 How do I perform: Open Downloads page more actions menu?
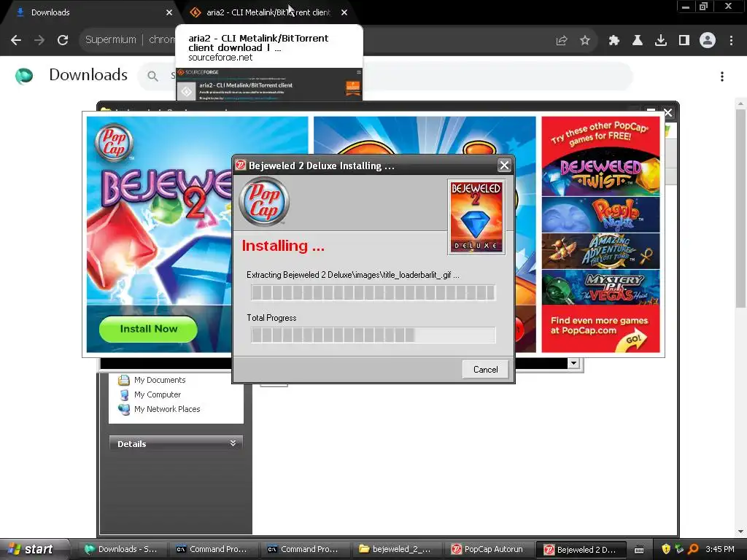722,77
